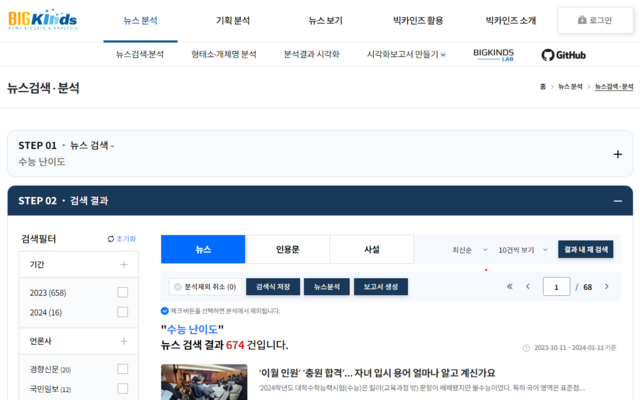Open article '이월 인원' '충원 합격' headline
Viewport: 640px width, 400px height.
click(x=377, y=373)
